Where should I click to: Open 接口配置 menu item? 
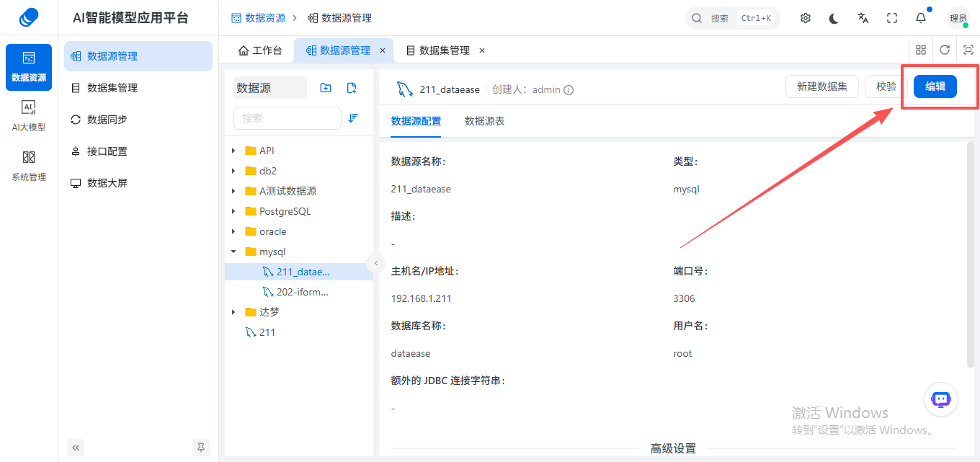coord(138,151)
